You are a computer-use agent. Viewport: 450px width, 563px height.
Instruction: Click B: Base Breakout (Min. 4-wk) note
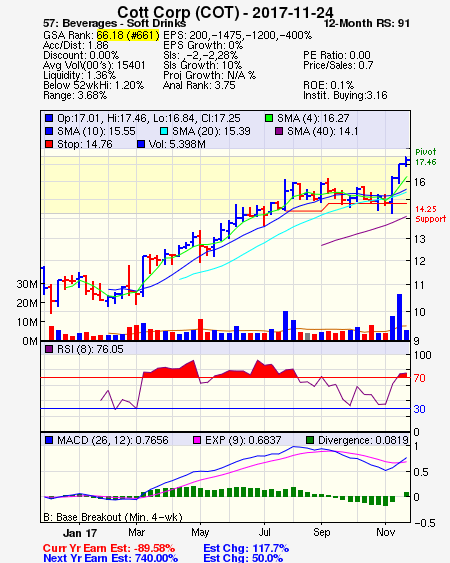point(113,517)
